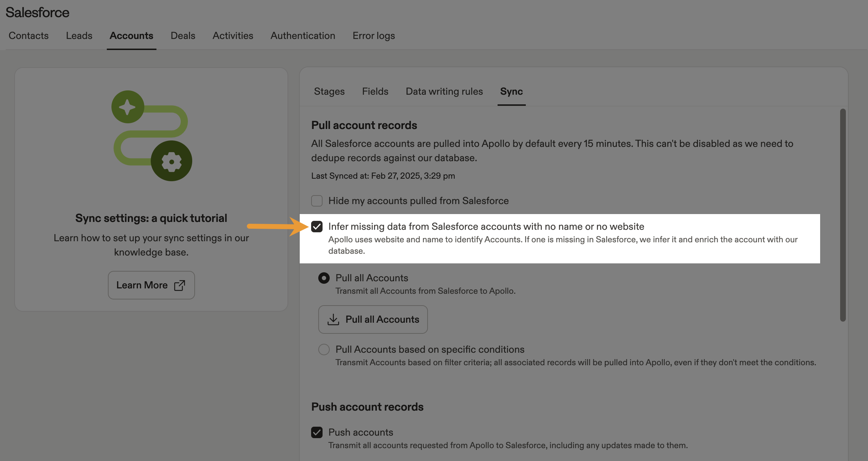Select Pull Accounts based on specific conditions
Image resolution: width=868 pixels, height=461 pixels.
pyautogui.click(x=324, y=350)
